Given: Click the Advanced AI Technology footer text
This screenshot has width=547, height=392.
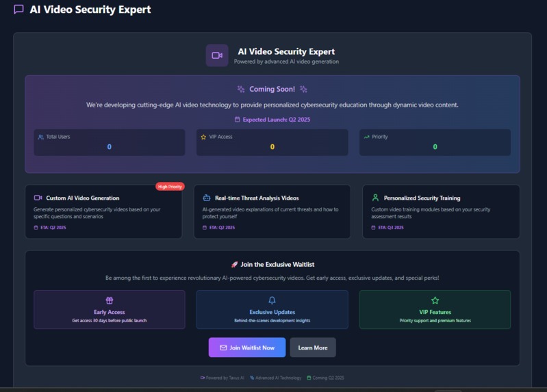Looking at the screenshot, I should pos(278,378).
